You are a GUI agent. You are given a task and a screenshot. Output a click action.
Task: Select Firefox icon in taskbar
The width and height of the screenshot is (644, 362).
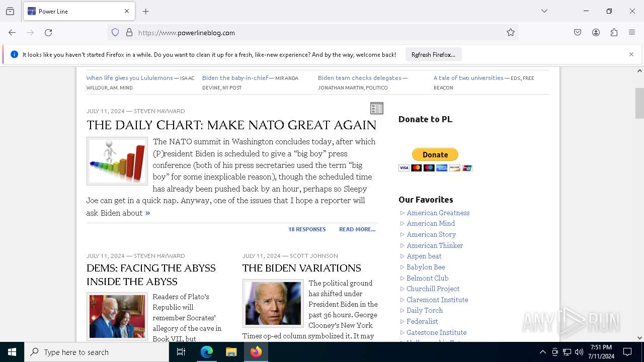coord(256,352)
